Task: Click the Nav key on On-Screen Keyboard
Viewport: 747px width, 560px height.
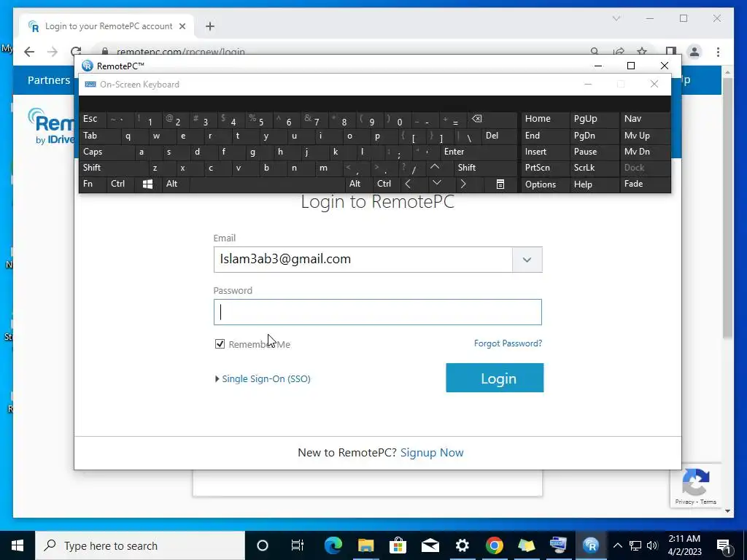Action: click(x=645, y=119)
